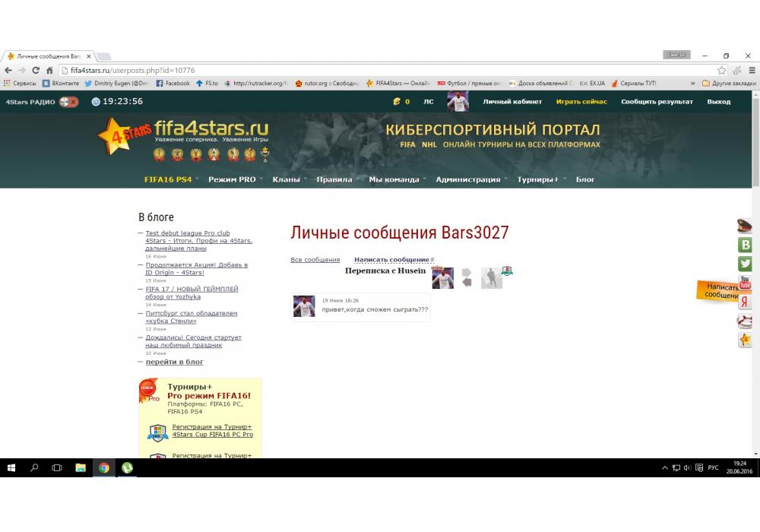Open the Dmitriy Eugen Twitter bookmark

117,84
